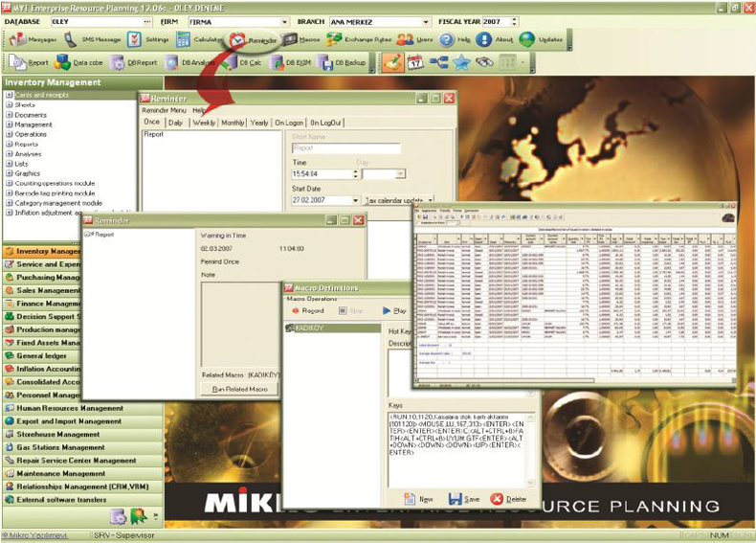This screenshot has width=756, height=543.
Task: Expand the Documents tree node
Action: [x=9, y=115]
